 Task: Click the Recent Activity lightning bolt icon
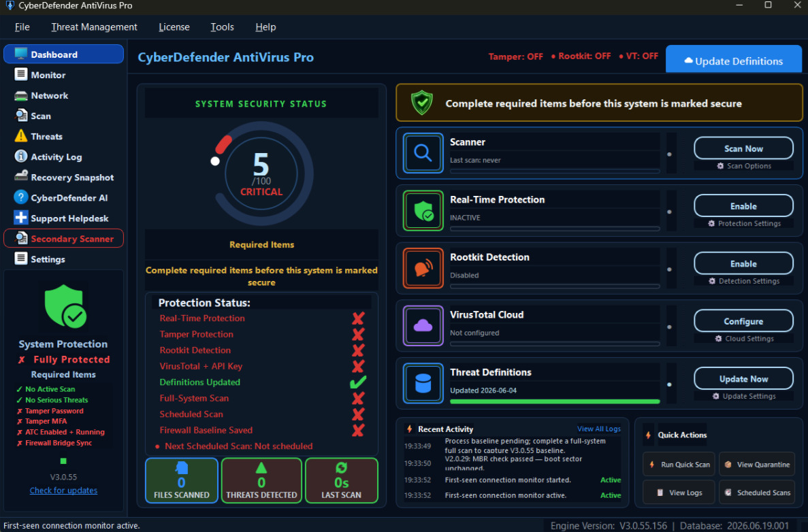(x=410, y=429)
